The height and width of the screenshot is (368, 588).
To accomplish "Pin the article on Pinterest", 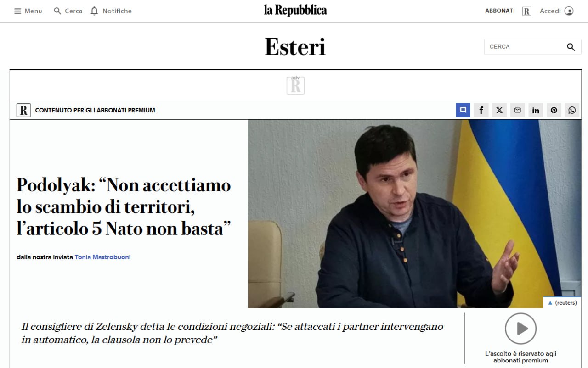I will tap(554, 110).
